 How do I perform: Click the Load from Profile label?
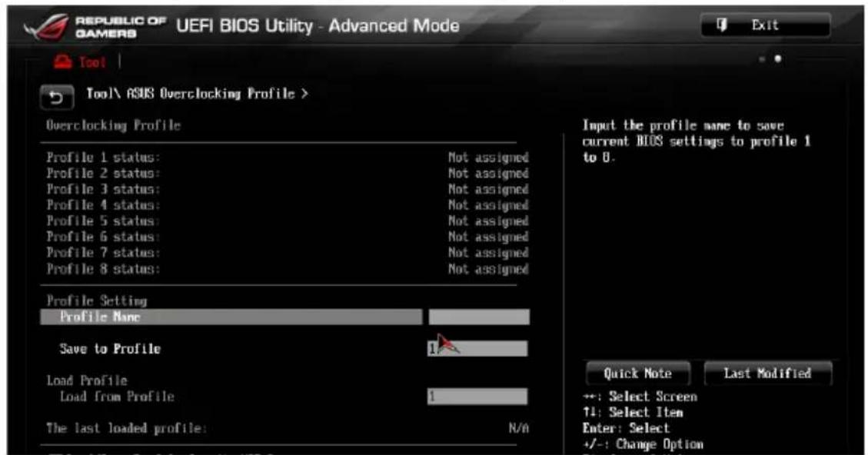(x=117, y=397)
